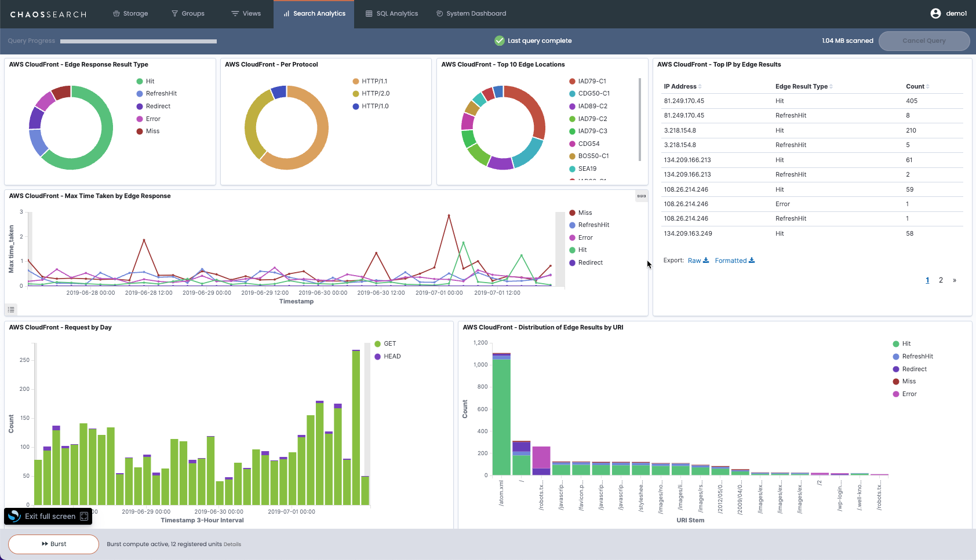The width and height of the screenshot is (976, 560).
Task: Toggle HTTP/1.0 legend in Per Protocol
Action: point(370,106)
